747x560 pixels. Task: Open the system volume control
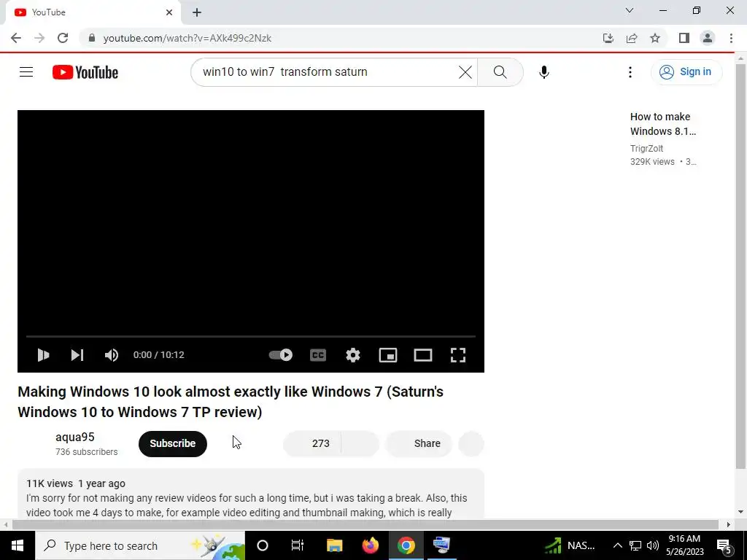653,545
